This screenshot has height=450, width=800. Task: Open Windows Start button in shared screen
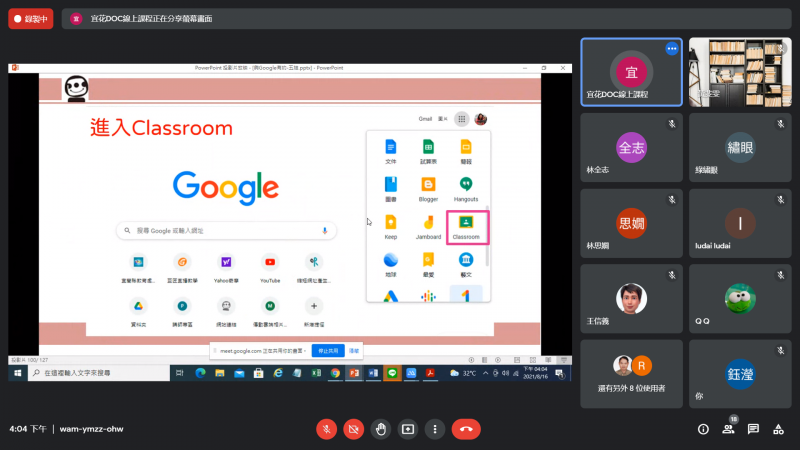(18, 373)
